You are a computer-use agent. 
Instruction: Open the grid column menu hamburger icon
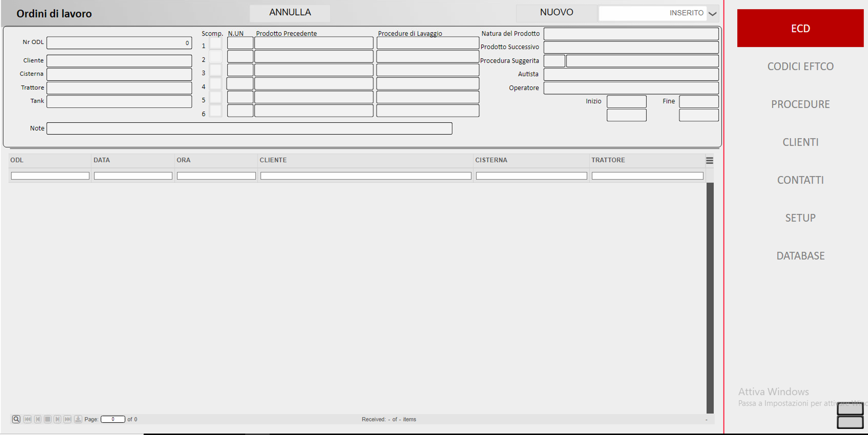click(x=709, y=160)
